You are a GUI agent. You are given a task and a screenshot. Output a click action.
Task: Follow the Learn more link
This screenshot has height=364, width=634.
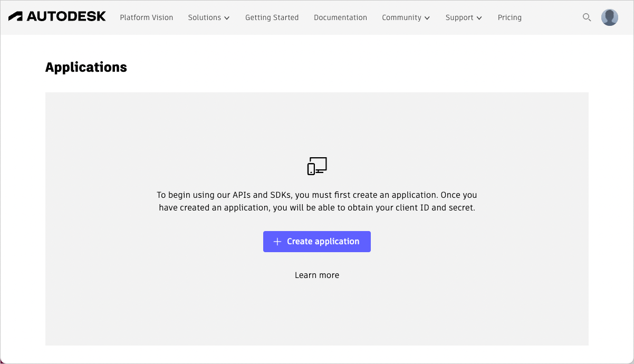317,275
